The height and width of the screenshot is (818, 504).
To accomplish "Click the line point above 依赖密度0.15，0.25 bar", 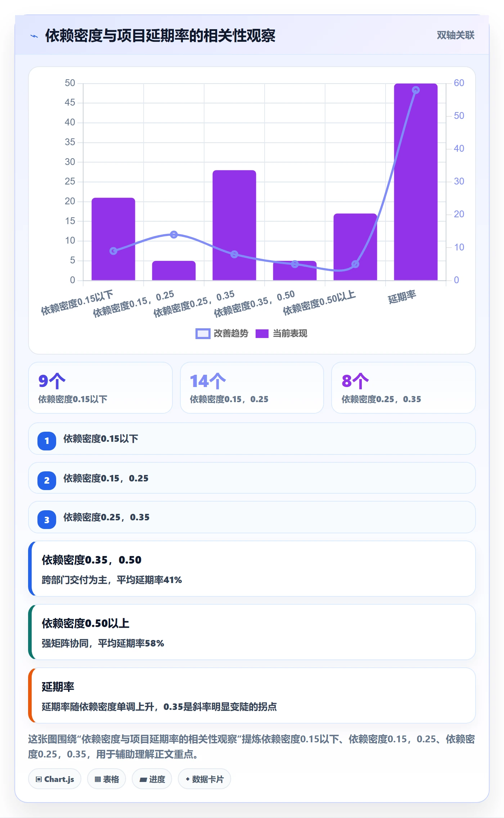I will (x=174, y=235).
